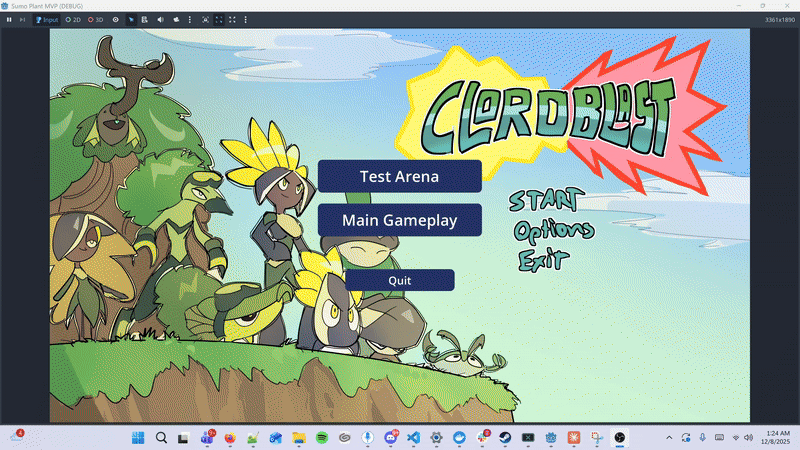The image size is (800, 450).
Task: Click the next frame step button
Action: click(x=22, y=19)
